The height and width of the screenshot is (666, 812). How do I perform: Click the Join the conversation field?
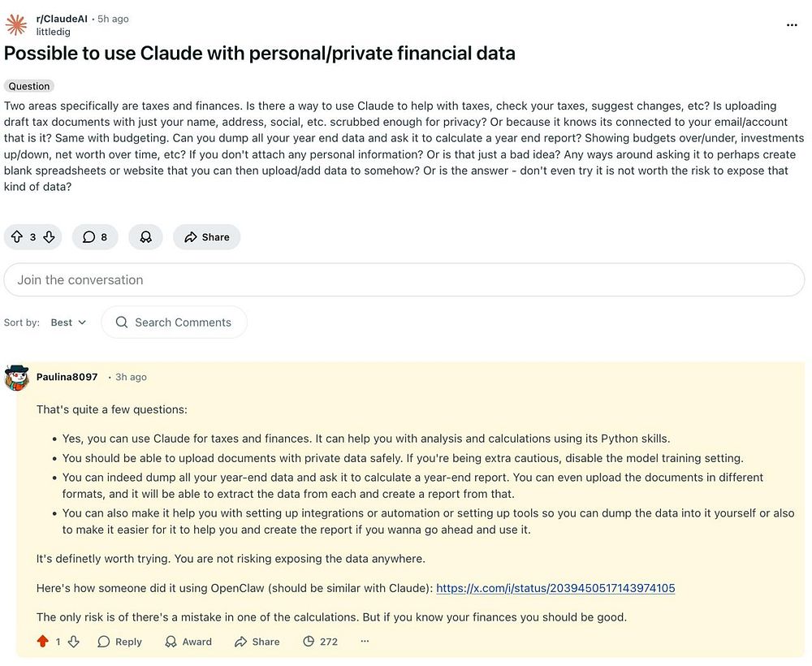pos(404,280)
